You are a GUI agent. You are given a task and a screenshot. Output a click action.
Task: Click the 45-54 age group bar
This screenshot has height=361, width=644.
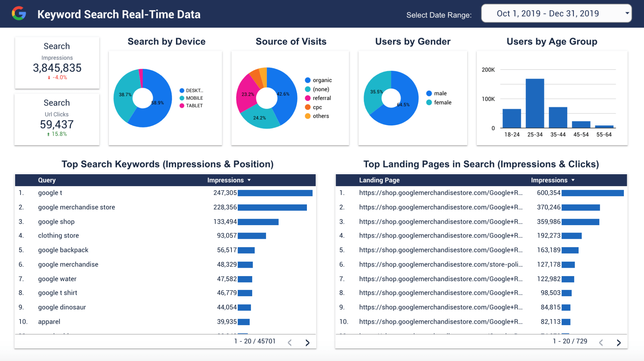coord(581,124)
